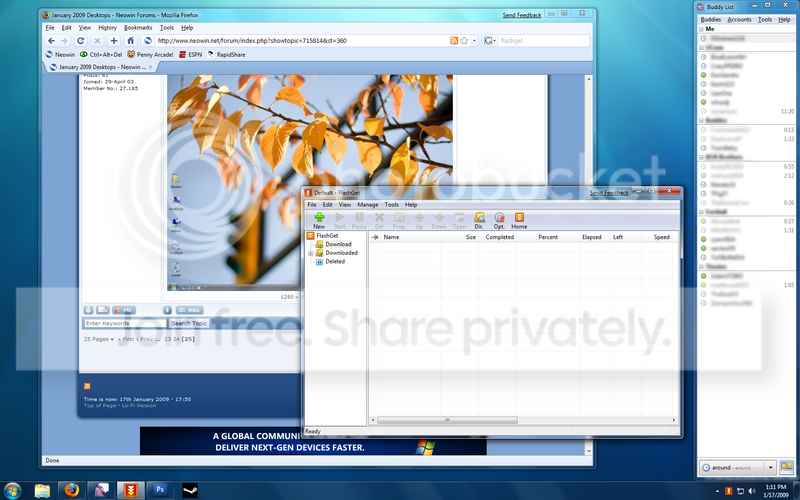Click the Firefox forward arrow
The image size is (800, 500).
64,41
